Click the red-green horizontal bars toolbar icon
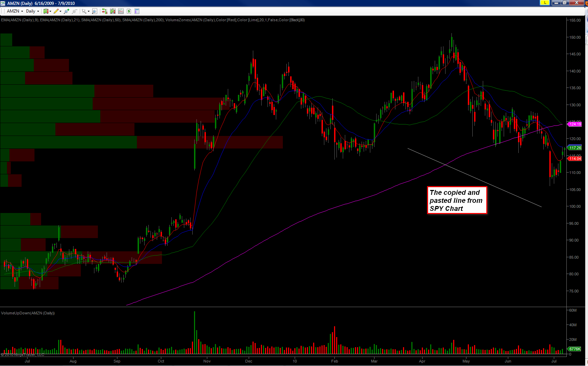This screenshot has width=588, height=366. [x=105, y=11]
